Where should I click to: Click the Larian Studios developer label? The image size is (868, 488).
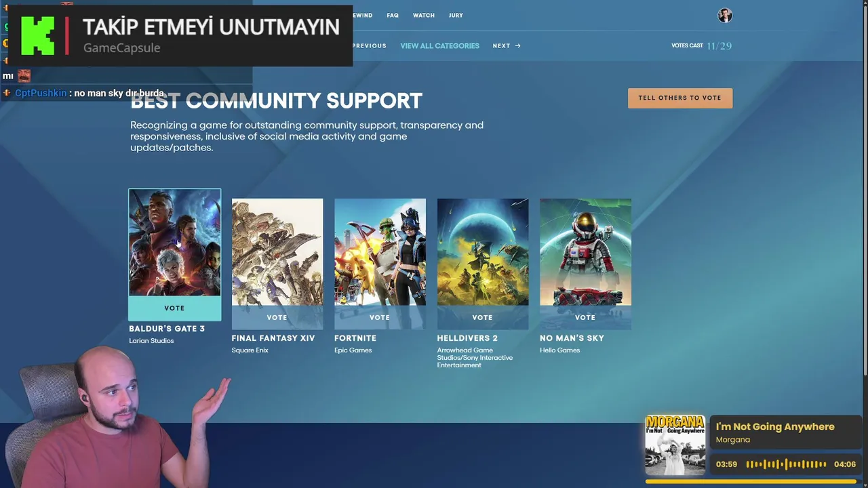(x=151, y=341)
